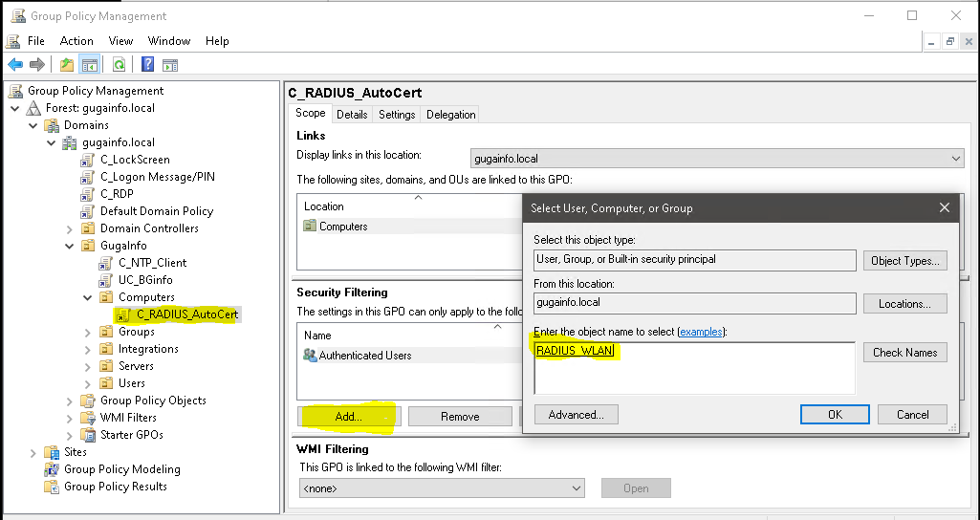Image resolution: width=980 pixels, height=520 pixels.
Task: Select the Group Policy Modeling node
Action: click(121, 469)
